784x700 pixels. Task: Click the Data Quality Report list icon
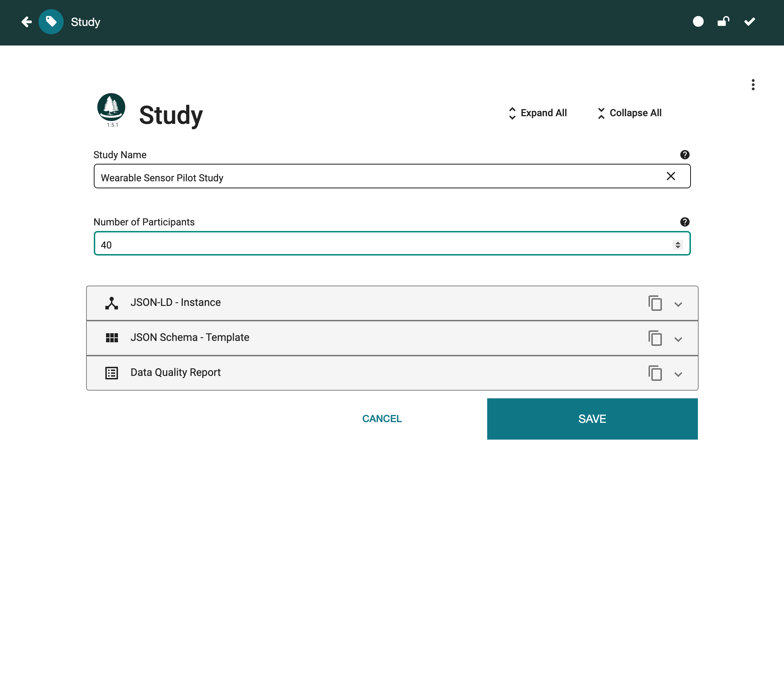tap(112, 373)
